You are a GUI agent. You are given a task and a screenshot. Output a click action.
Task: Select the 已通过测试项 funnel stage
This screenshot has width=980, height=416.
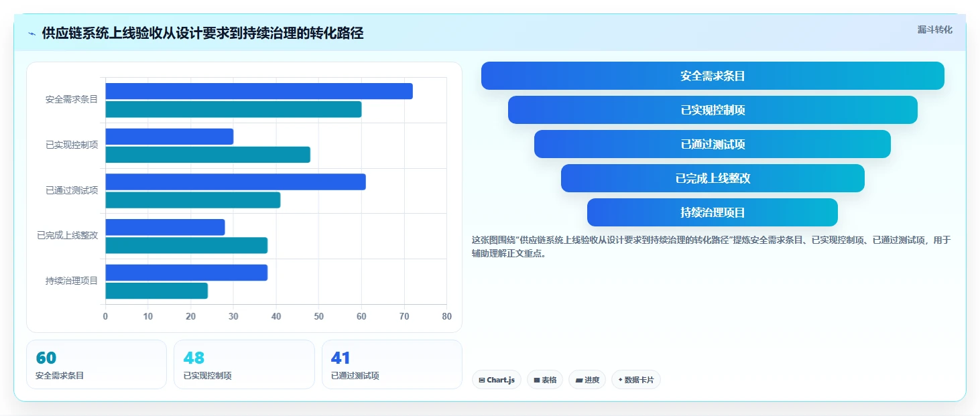[x=713, y=144]
